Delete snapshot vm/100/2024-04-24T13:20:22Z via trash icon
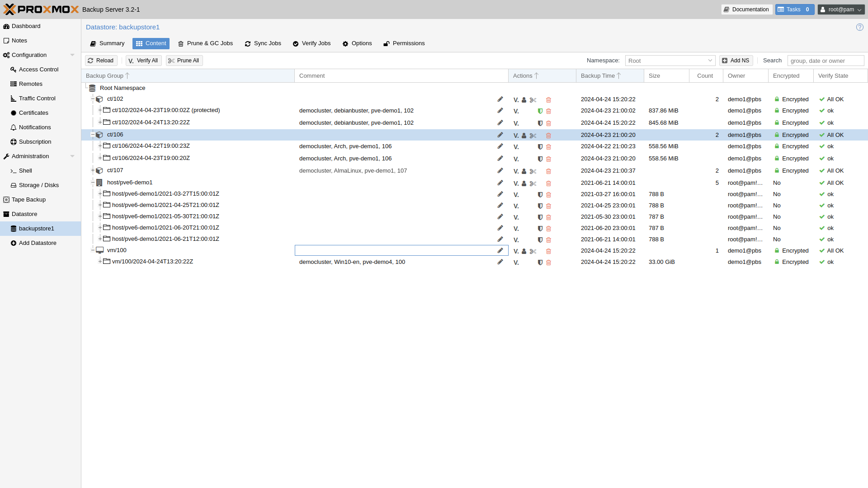 pos(548,263)
